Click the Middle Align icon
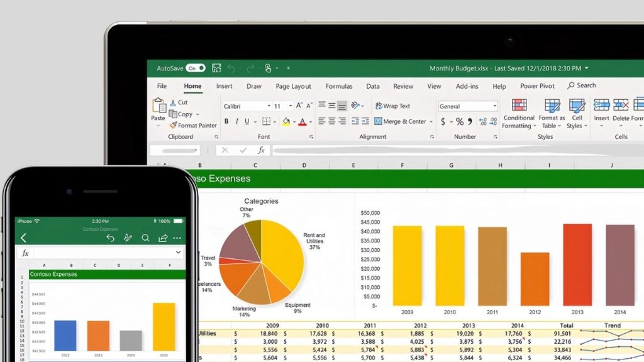The image size is (644, 362). [x=332, y=106]
